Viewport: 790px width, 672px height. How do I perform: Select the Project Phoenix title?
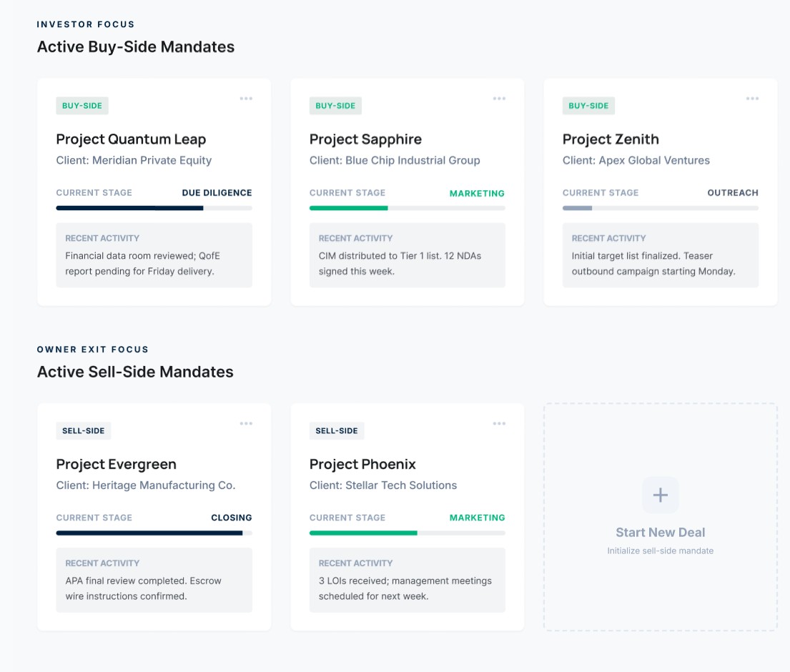[x=362, y=465]
